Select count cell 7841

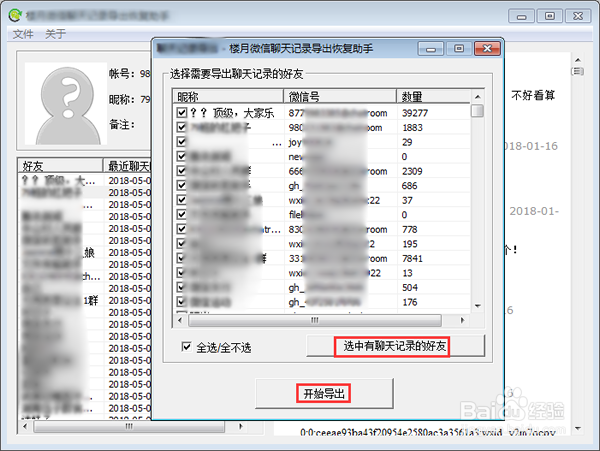coord(412,259)
